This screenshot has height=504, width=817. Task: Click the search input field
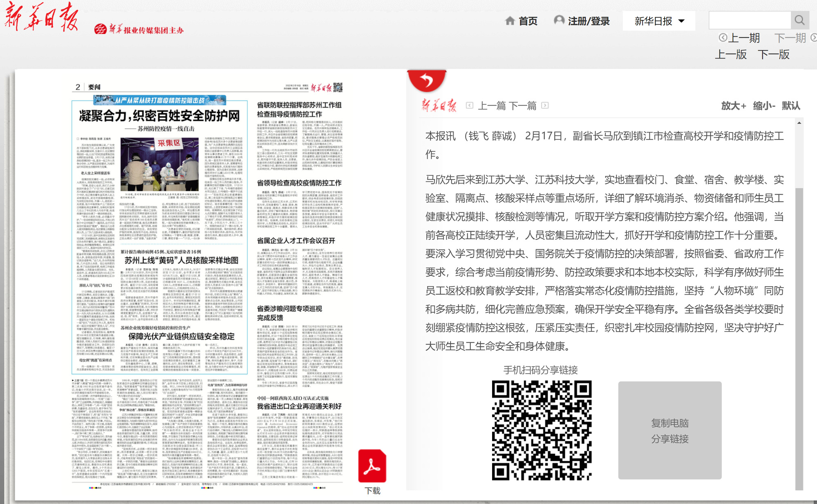[750, 20]
